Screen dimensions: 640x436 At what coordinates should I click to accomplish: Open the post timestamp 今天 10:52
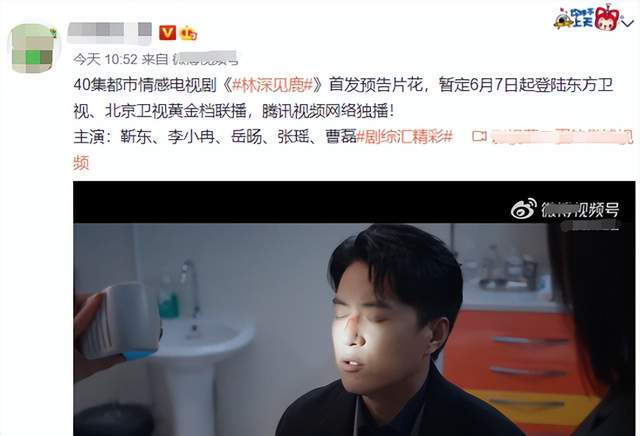tap(105, 60)
